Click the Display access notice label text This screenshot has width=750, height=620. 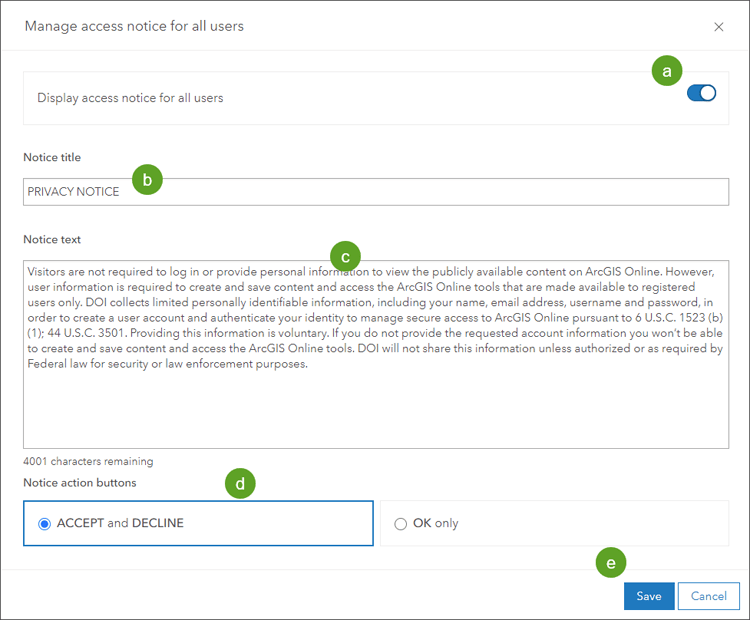(130, 98)
